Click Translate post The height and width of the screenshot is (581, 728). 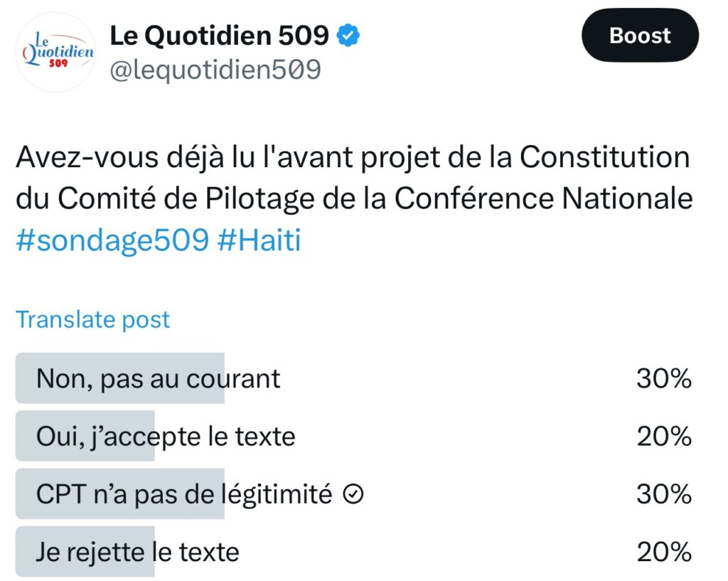click(93, 319)
